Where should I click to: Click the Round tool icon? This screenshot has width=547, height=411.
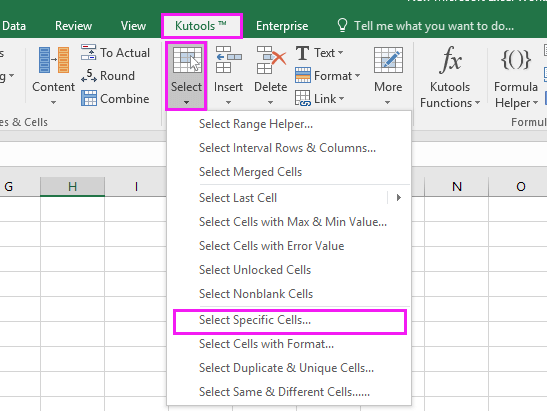click(x=89, y=75)
